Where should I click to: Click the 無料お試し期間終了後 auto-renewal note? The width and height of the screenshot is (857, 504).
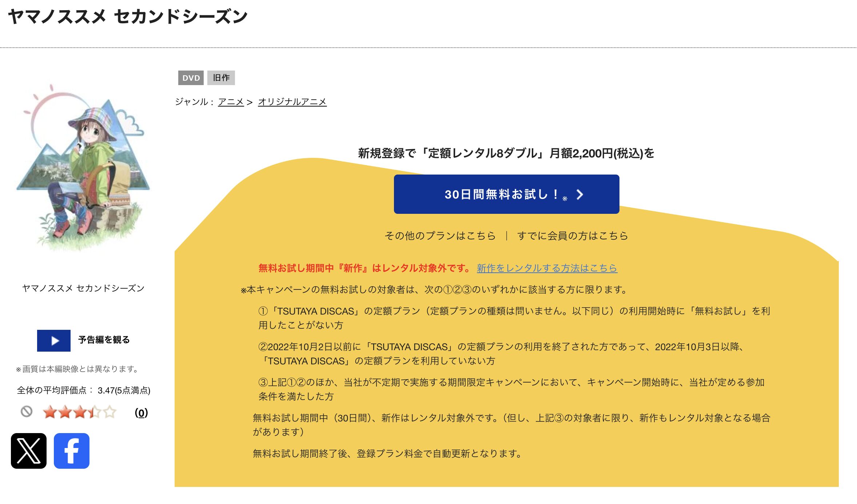[388, 453]
